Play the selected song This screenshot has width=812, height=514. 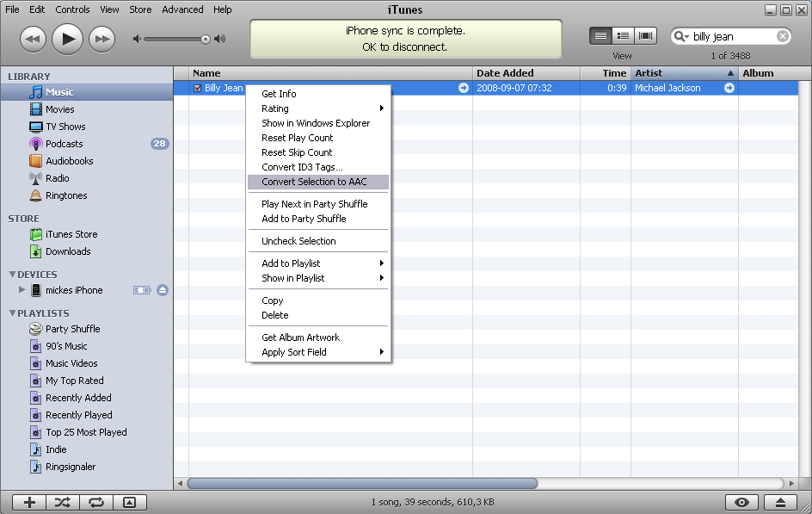point(67,39)
